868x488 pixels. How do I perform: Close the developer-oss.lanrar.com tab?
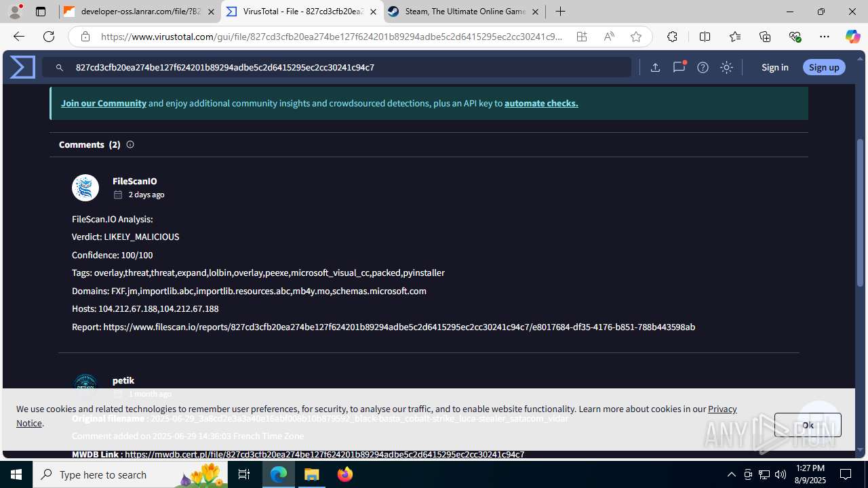pos(211,12)
